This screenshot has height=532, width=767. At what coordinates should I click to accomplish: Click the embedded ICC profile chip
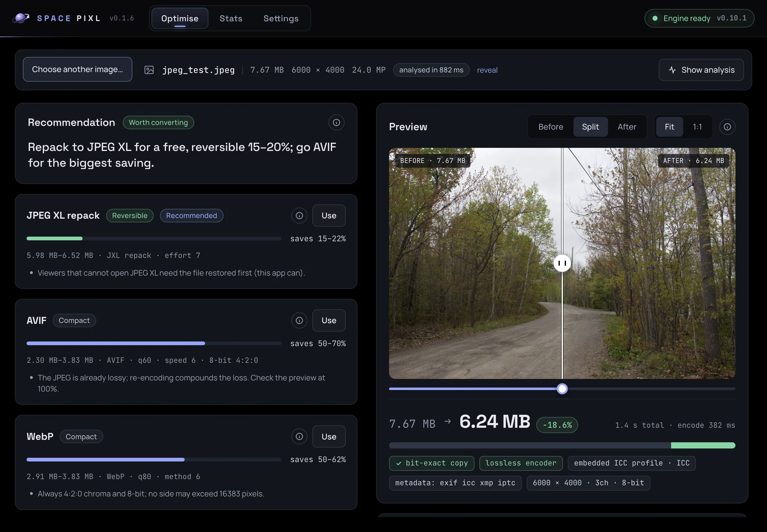point(632,463)
